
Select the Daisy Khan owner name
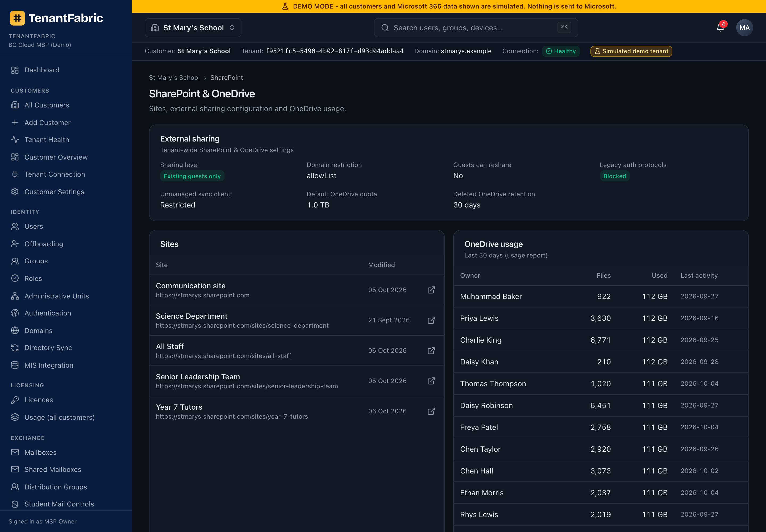tap(479, 362)
